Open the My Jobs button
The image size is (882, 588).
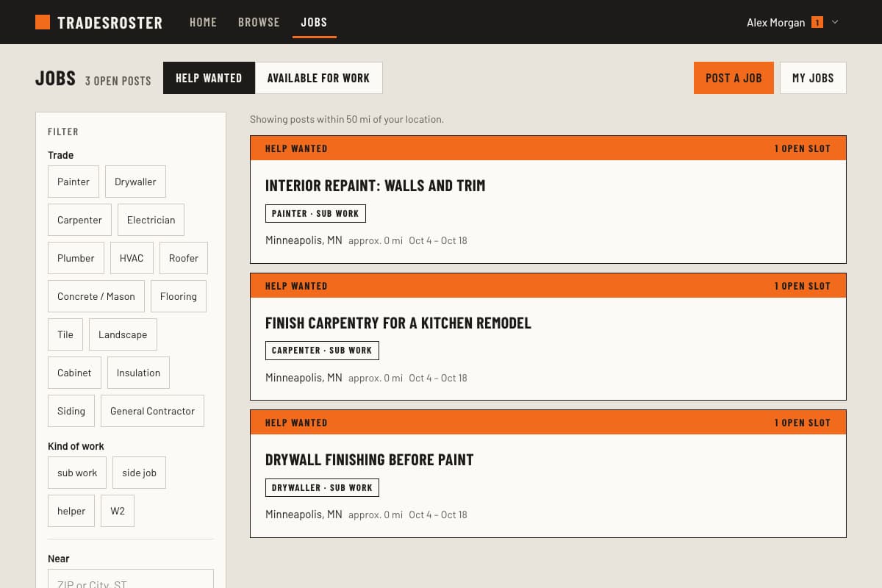813,78
